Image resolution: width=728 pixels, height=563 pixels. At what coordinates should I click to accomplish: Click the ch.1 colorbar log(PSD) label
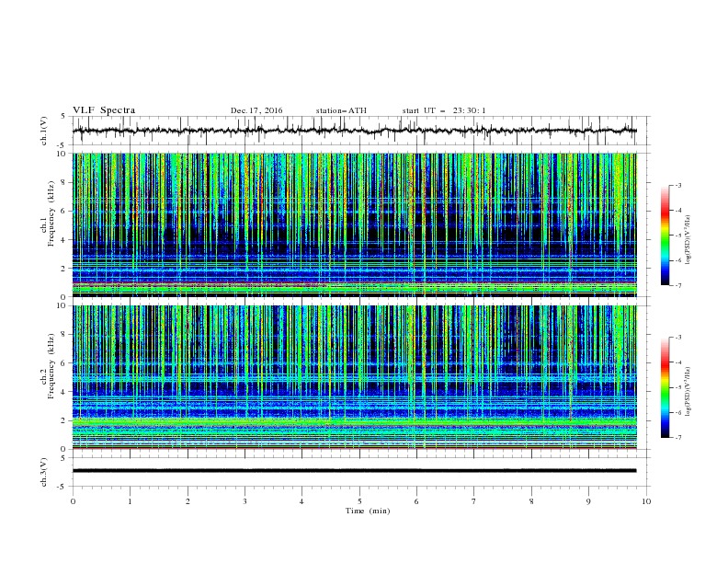(x=688, y=240)
